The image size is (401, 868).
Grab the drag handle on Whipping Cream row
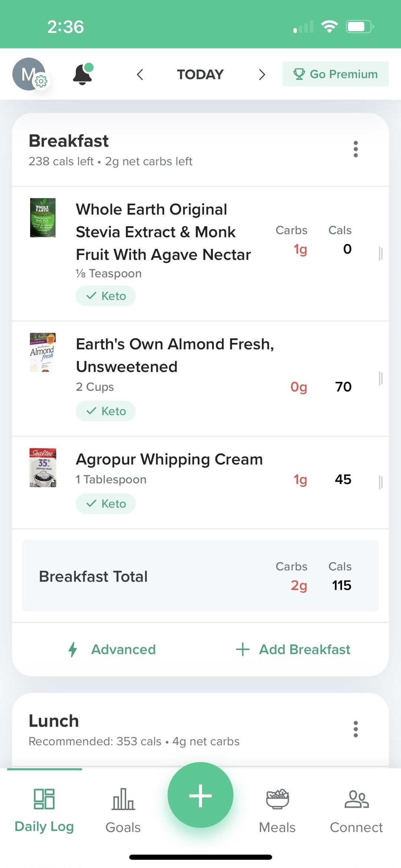381,482
